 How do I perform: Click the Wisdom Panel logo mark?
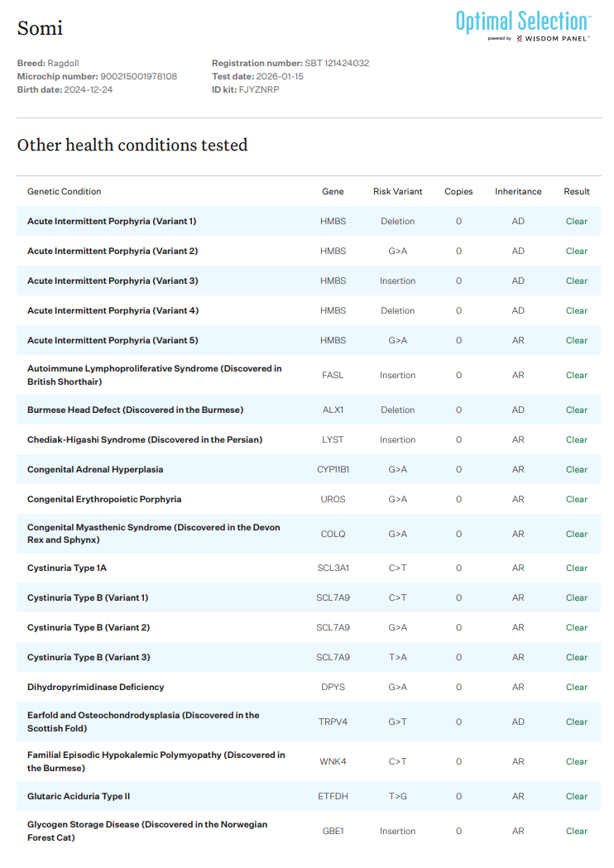(519, 39)
